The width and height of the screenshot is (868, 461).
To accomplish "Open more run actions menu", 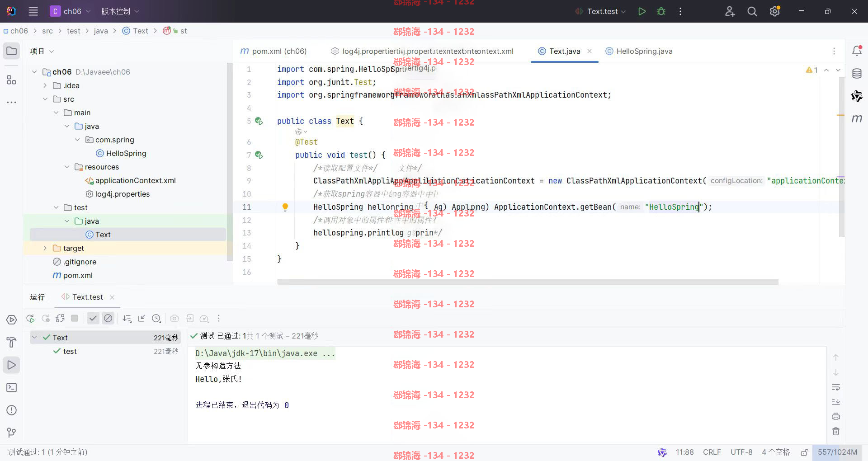I will pos(680,11).
